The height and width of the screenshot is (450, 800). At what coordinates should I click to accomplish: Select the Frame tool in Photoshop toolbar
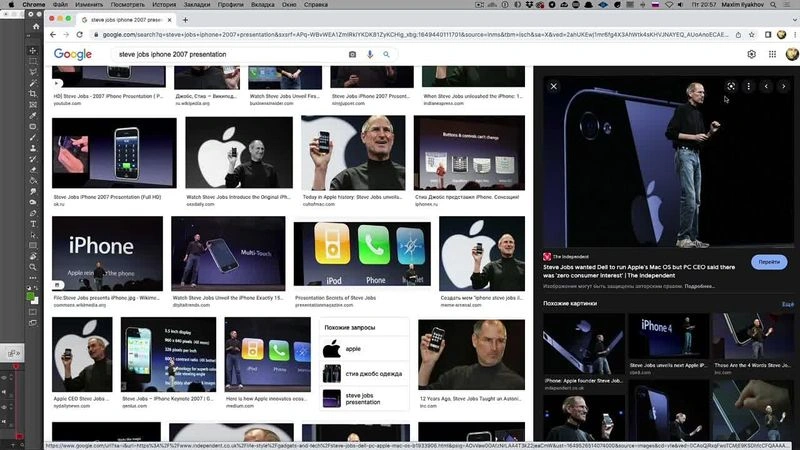click(33, 105)
